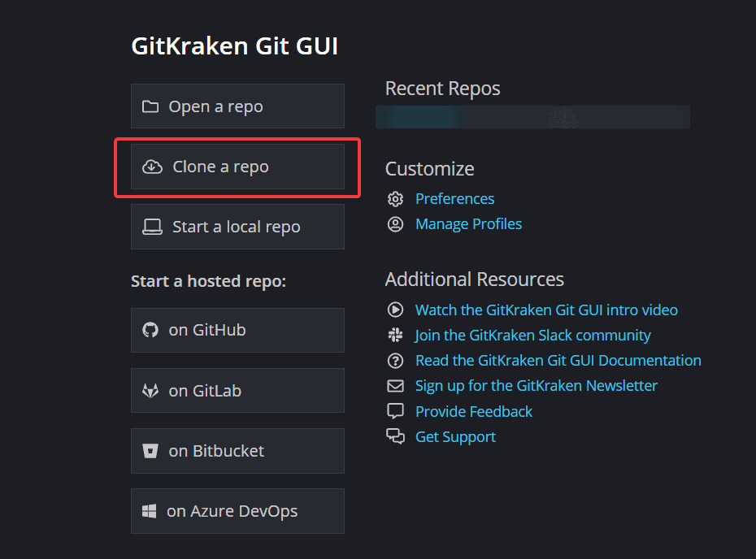Viewport: 756px width, 559px height.
Task: Select the blurred recent repo entry
Action: 532,117
